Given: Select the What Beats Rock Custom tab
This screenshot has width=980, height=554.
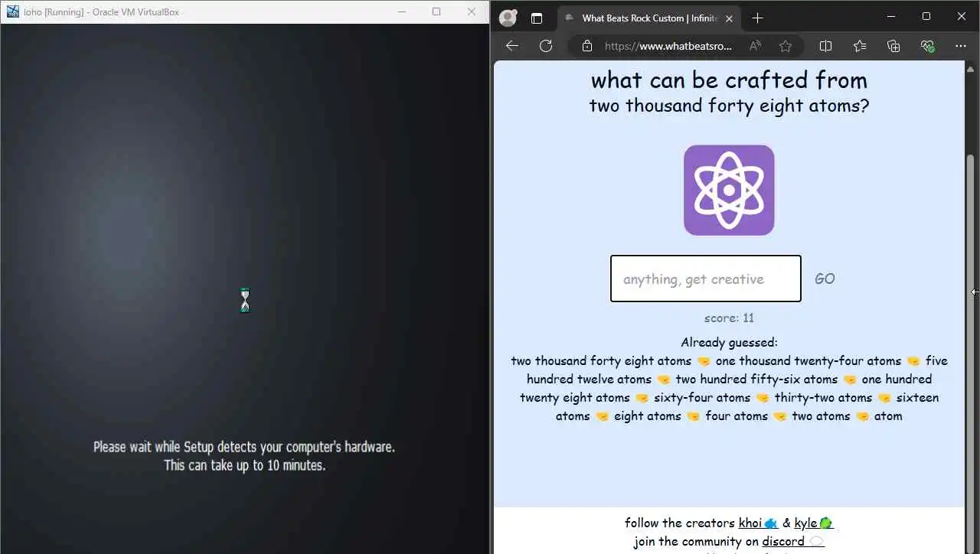Looking at the screenshot, I should click(649, 18).
